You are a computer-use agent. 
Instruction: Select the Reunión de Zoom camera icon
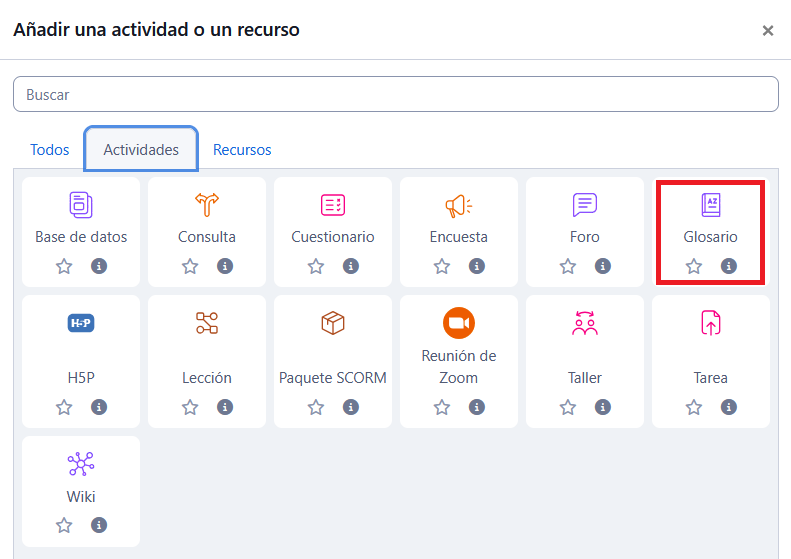(x=459, y=323)
